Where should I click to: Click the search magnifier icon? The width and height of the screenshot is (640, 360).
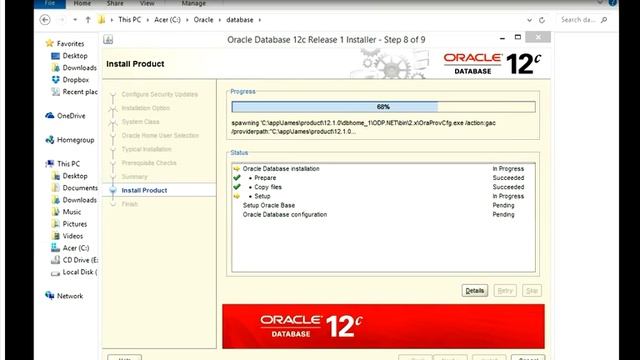[604, 20]
